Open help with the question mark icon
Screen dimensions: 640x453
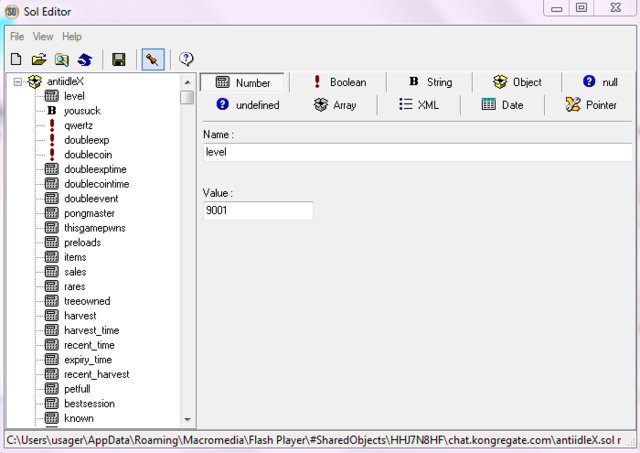click(186, 60)
